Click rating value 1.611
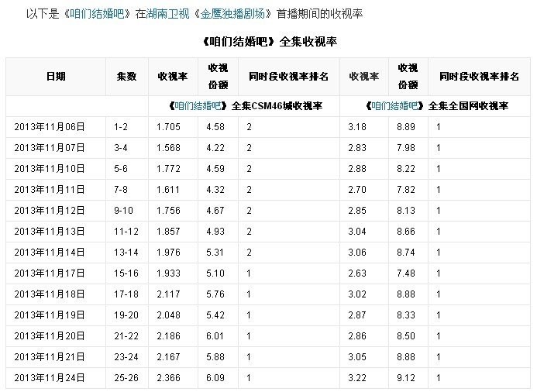537x392 pixels. point(168,190)
